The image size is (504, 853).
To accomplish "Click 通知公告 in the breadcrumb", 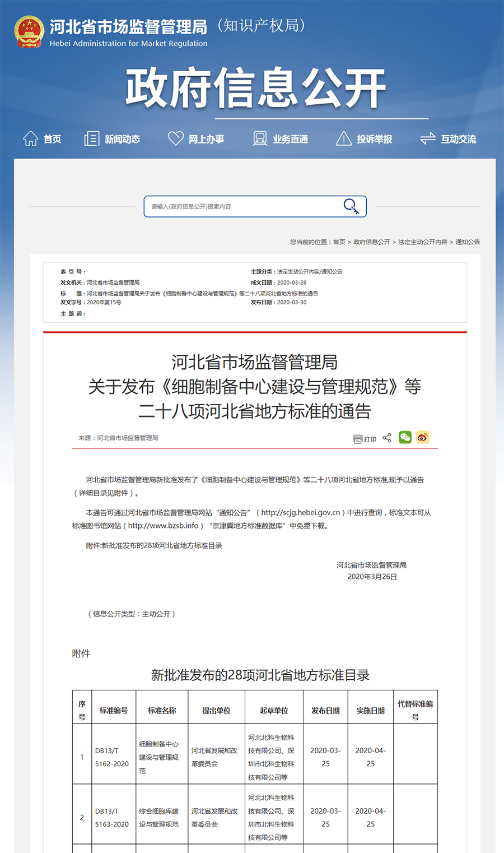I will click(468, 242).
